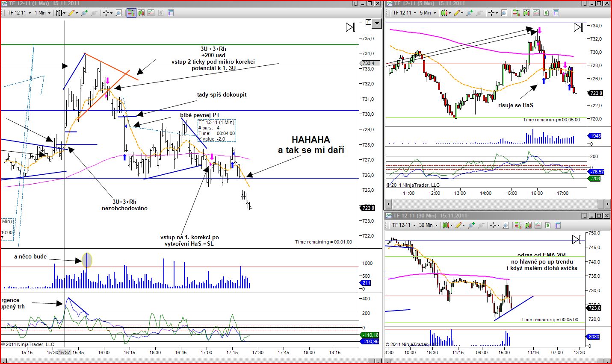Open the crosshair pointer options in the 1 Min chart
This screenshot has width=612, height=364.
coord(108,13)
